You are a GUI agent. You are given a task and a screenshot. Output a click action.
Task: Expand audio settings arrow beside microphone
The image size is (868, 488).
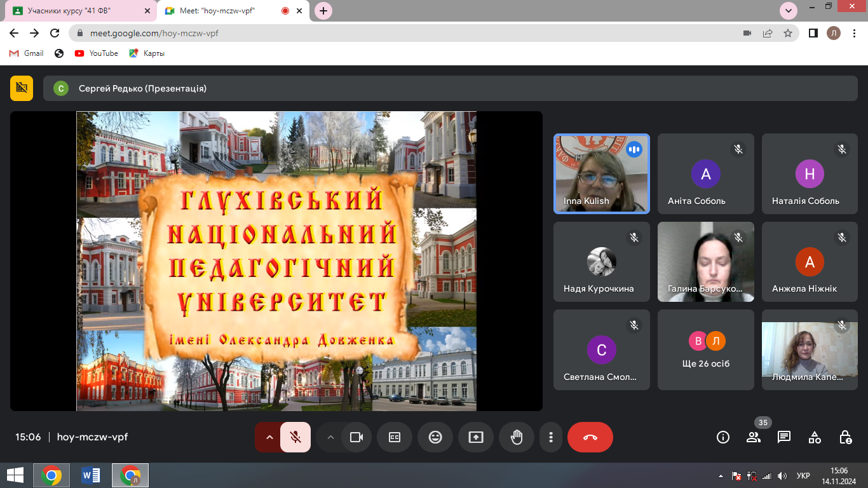[x=269, y=437]
